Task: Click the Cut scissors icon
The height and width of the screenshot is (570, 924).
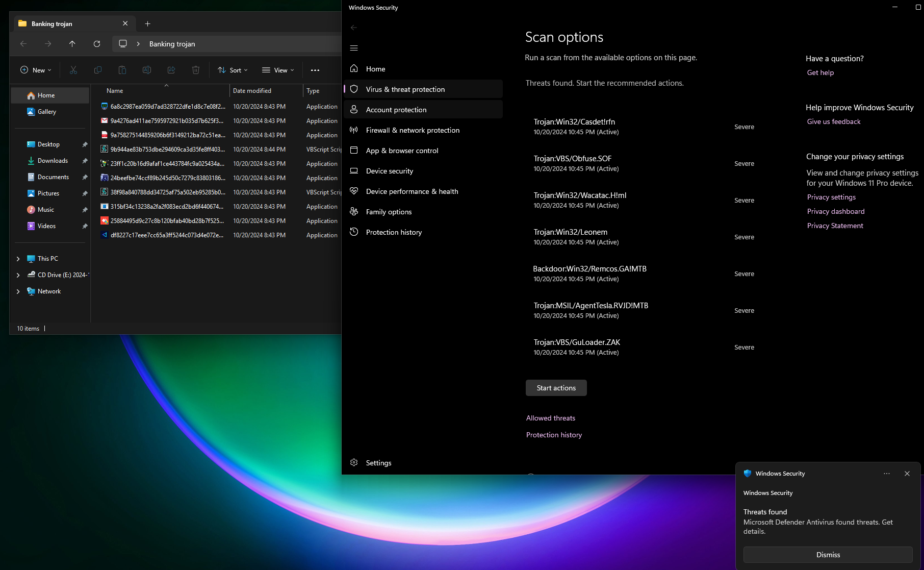Action: (73, 70)
